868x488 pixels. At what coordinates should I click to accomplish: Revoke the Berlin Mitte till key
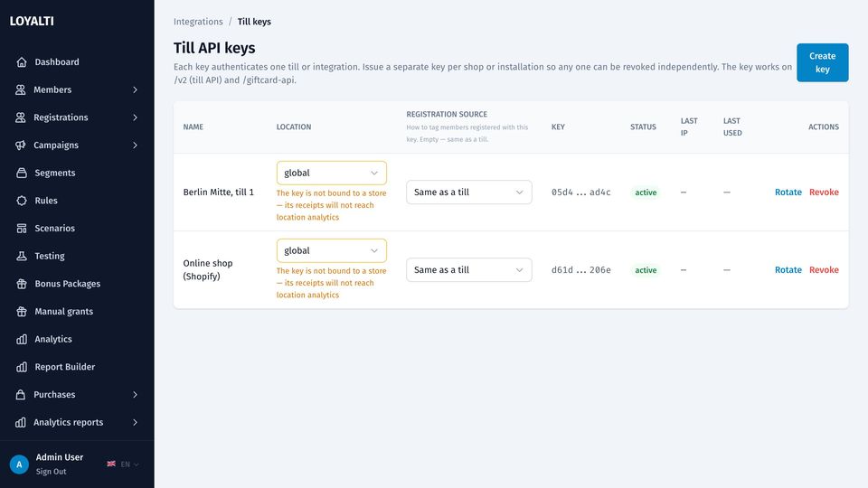(x=824, y=192)
